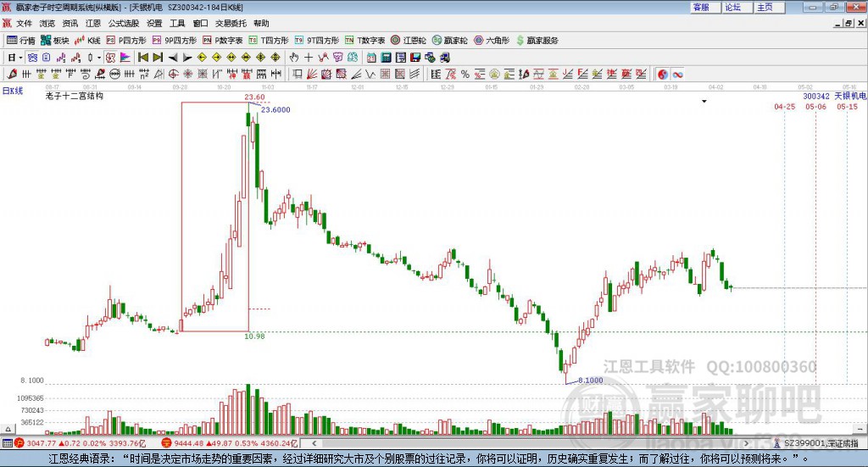
Task: Select the triangle ruler drawing tool
Action: pos(159,74)
